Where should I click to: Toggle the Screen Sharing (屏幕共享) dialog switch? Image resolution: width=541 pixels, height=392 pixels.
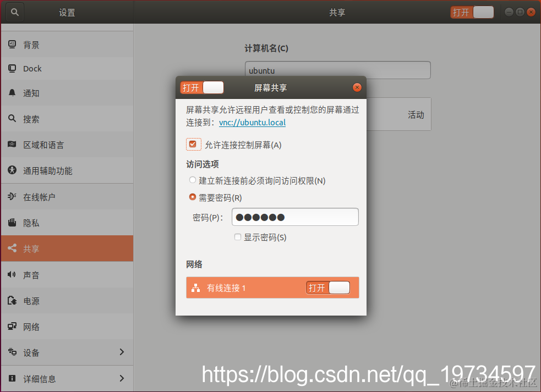pos(202,87)
